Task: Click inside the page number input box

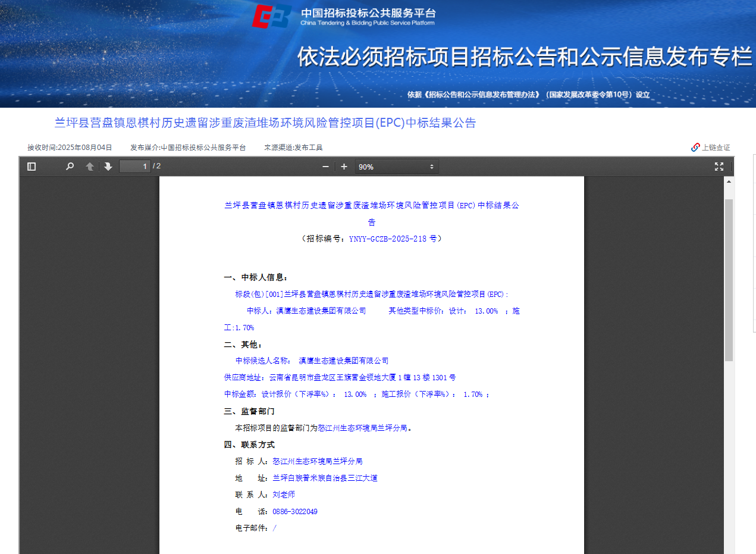Action: point(135,167)
